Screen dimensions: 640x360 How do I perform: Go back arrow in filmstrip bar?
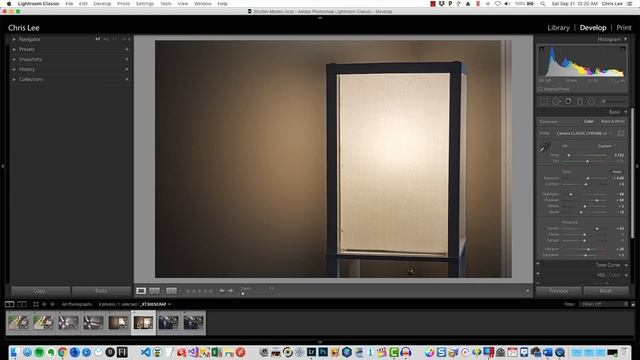pos(44,304)
